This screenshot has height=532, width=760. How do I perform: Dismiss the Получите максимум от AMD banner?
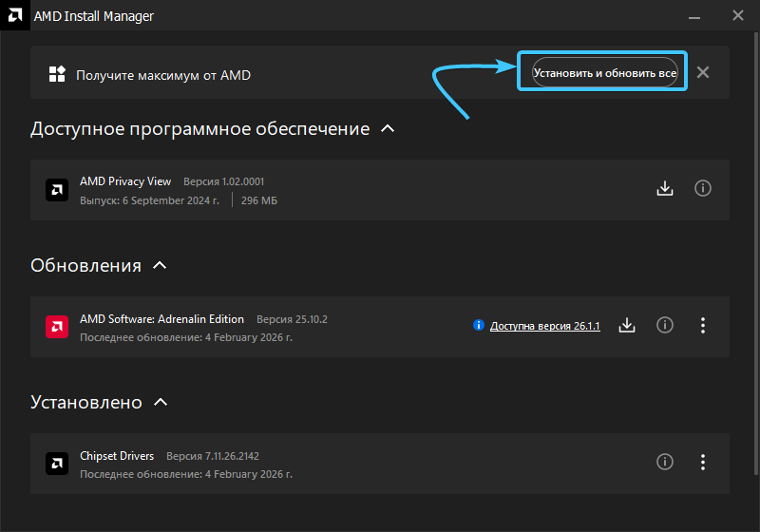pos(703,72)
